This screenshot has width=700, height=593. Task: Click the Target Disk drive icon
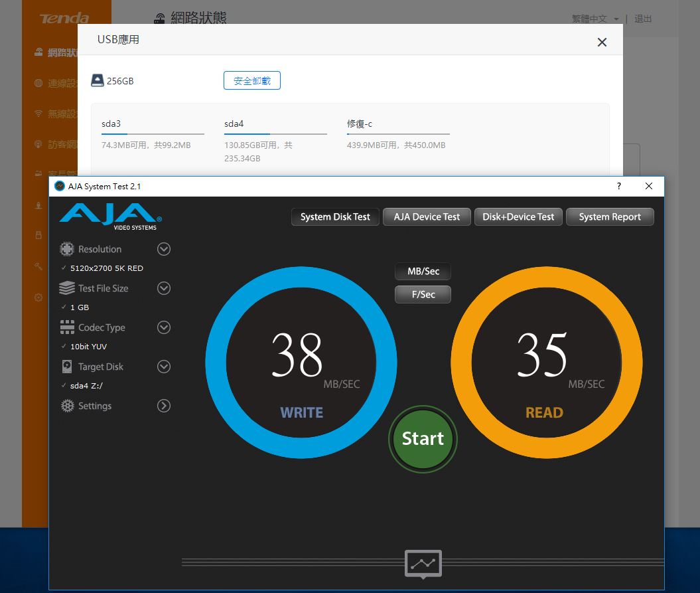[67, 367]
